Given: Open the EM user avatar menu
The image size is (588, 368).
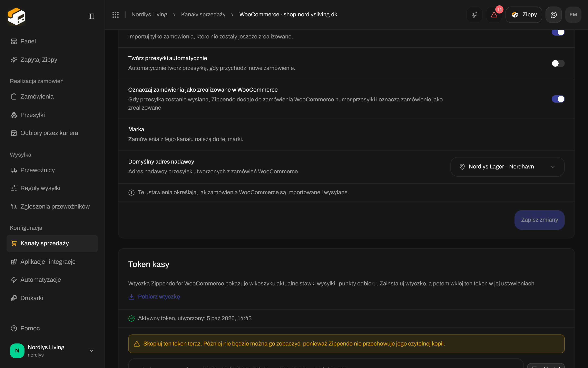Looking at the screenshot, I should pos(573,15).
